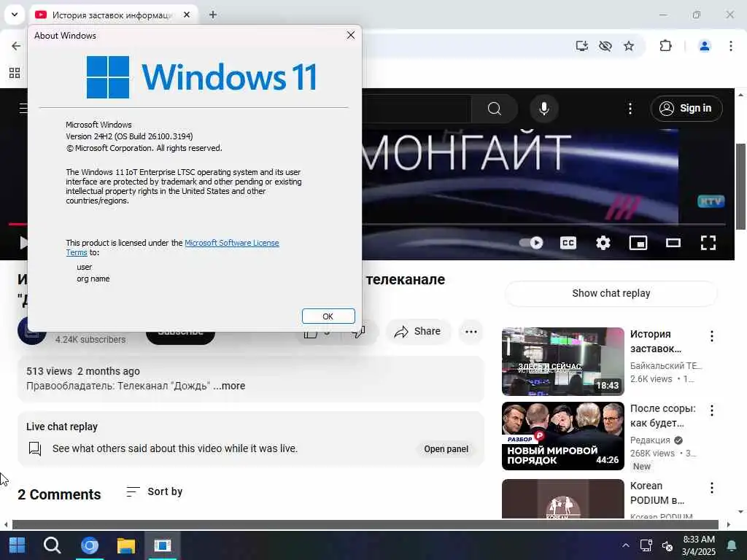Open notifications bell icon
The image size is (747, 560).
click(731, 545)
